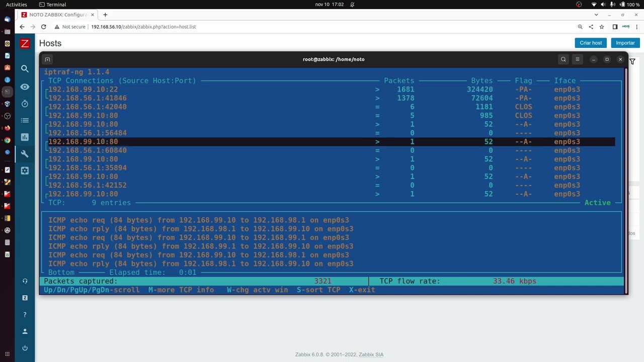Screen dimensions: 644x362
Task: Select row 192.168.56.1:56484 in iptraf
Action: pos(332,133)
